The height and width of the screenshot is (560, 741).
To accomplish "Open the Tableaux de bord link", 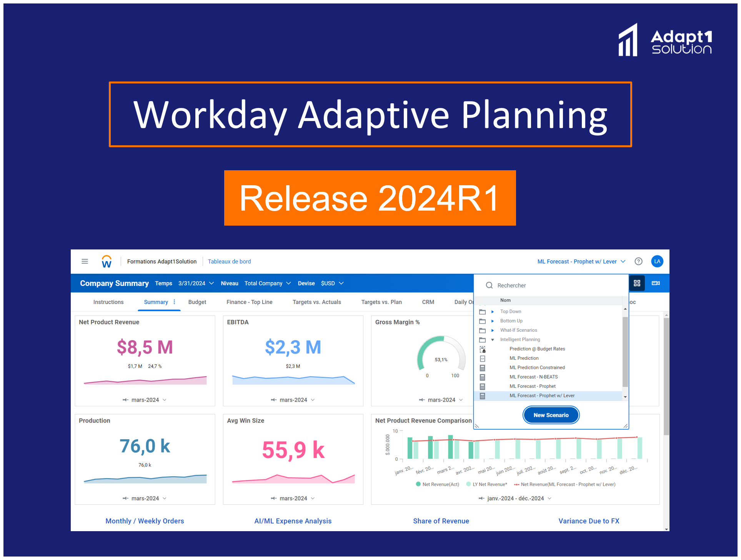I will 229,261.
